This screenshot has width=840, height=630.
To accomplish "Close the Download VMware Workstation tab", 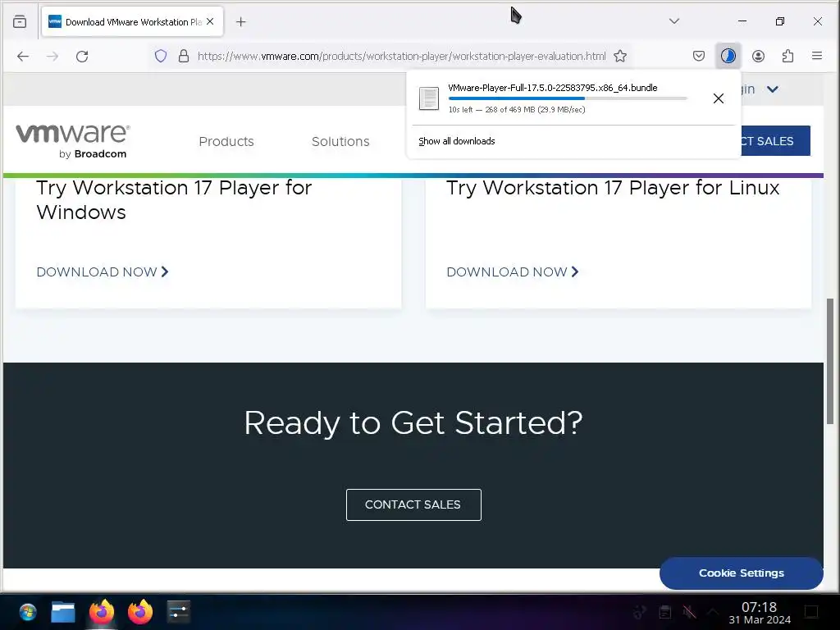I will click(x=210, y=21).
